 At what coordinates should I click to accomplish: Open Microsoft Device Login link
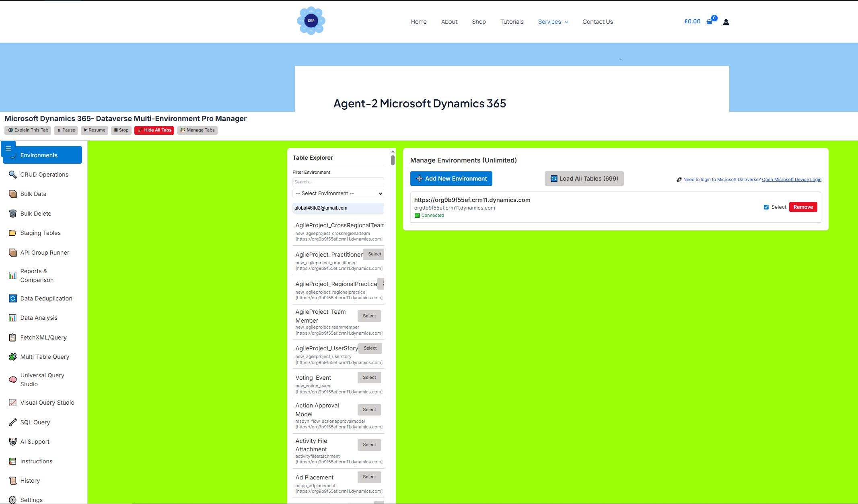pyautogui.click(x=791, y=179)
